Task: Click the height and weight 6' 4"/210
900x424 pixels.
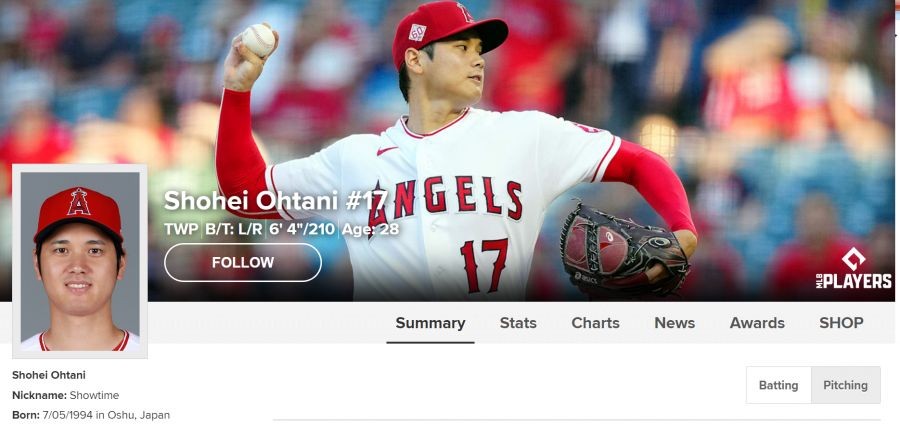Action: pos(302,229)
